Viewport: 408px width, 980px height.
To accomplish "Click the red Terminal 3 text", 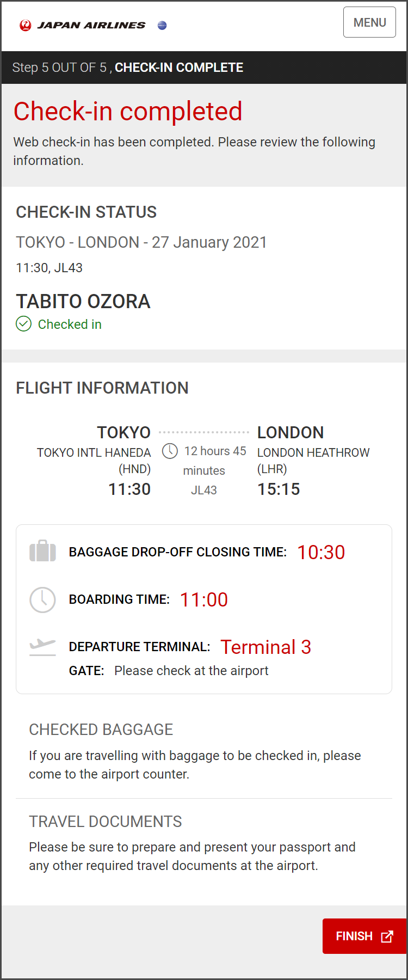I will coord(266,647).
